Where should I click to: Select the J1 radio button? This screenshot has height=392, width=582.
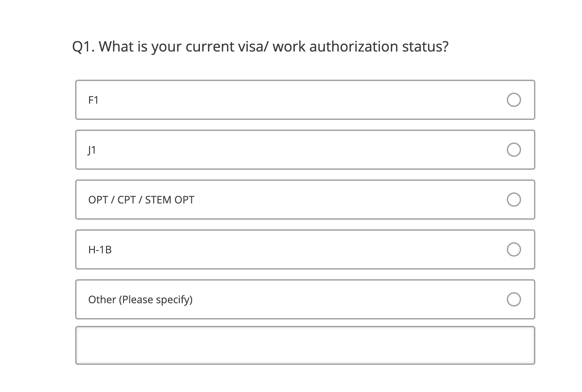coord(514,150)
